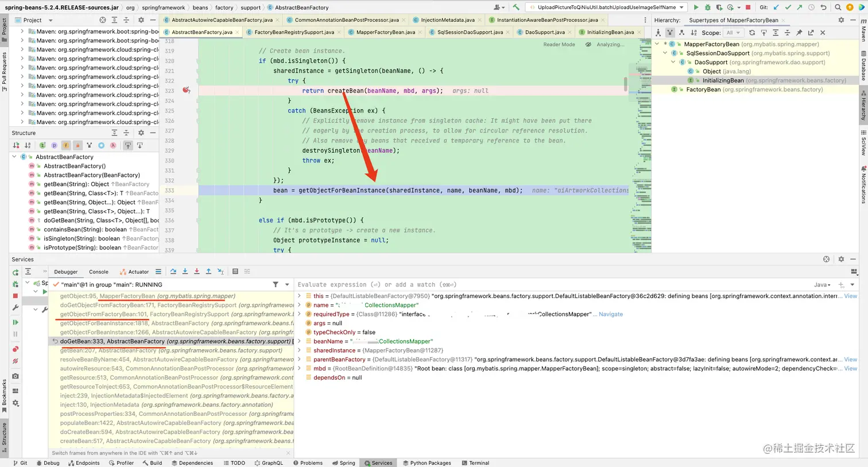
Task: Open the Hierarchy Scope dropdown
Action: point(733,33)
